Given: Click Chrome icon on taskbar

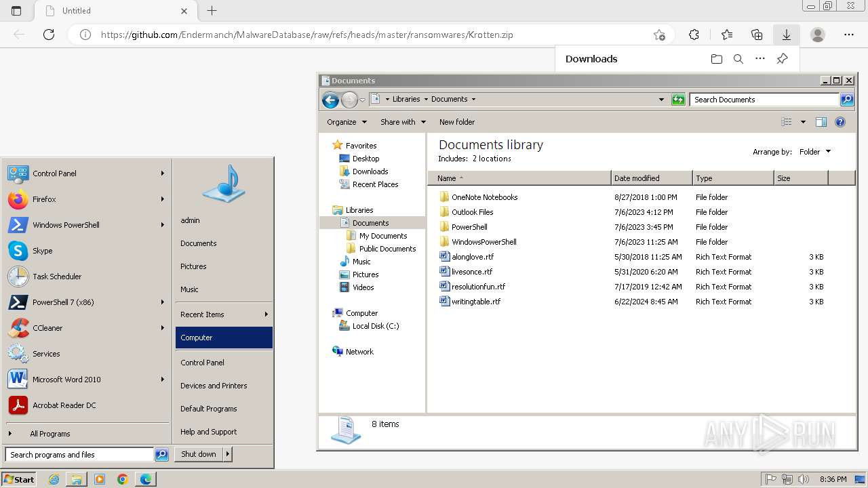Looking at the screenshot, I should pyautogui.click(x=122, y=479).
